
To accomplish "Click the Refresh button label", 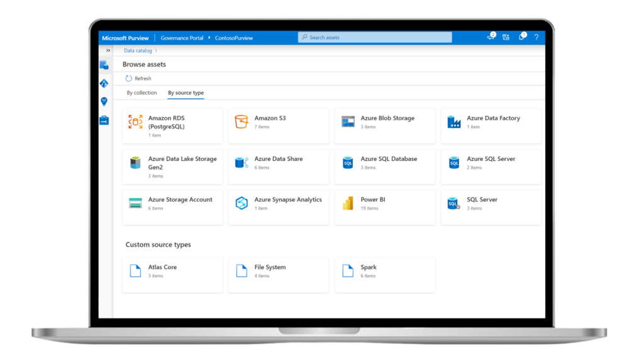I will click(143, 79).
